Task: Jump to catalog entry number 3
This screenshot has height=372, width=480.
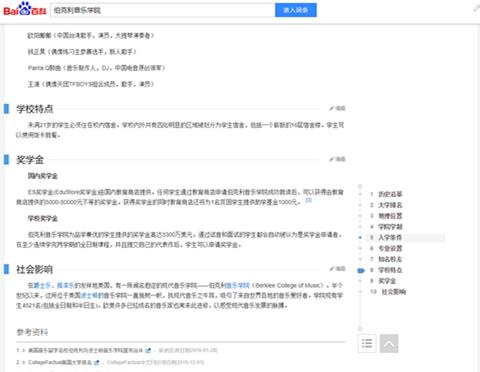Action: coord(390,216)
